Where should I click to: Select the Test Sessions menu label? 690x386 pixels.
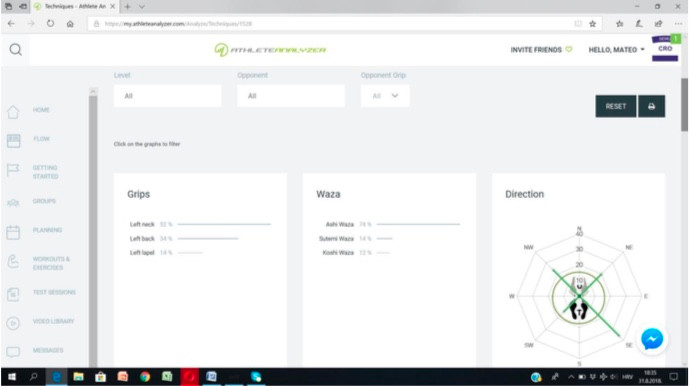tap(54, 292)
